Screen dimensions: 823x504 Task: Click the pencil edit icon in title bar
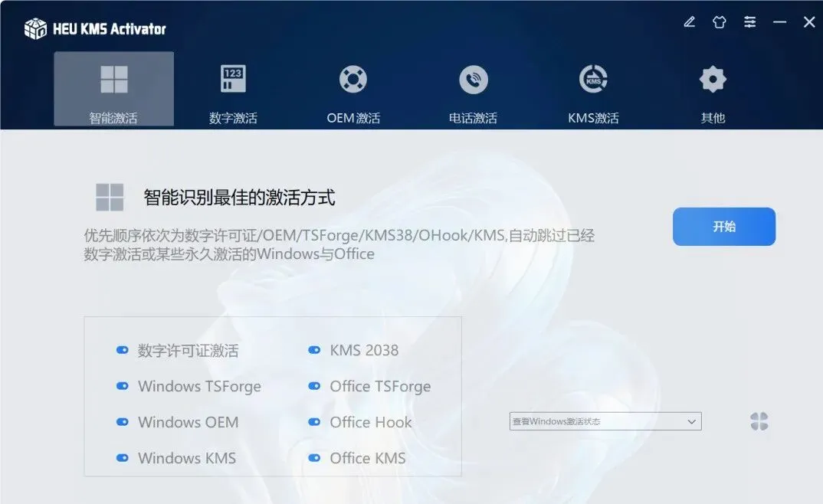(689, 22)
